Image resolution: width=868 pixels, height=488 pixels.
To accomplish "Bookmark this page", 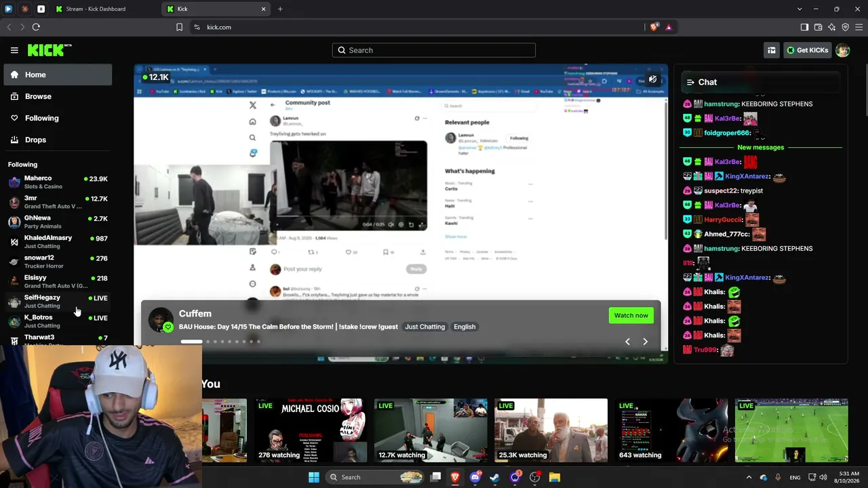I will click(179, 27).
